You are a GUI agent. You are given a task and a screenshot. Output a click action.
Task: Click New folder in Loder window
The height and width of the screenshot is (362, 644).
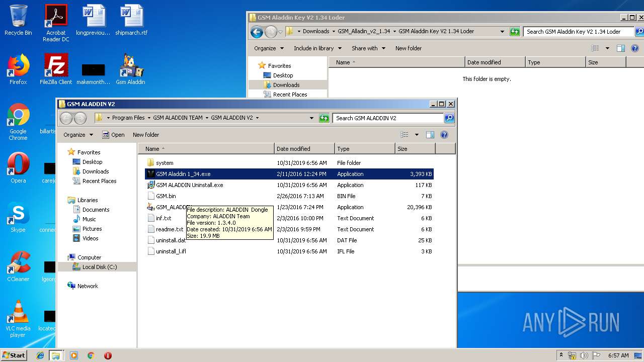(x=409, y=48)
